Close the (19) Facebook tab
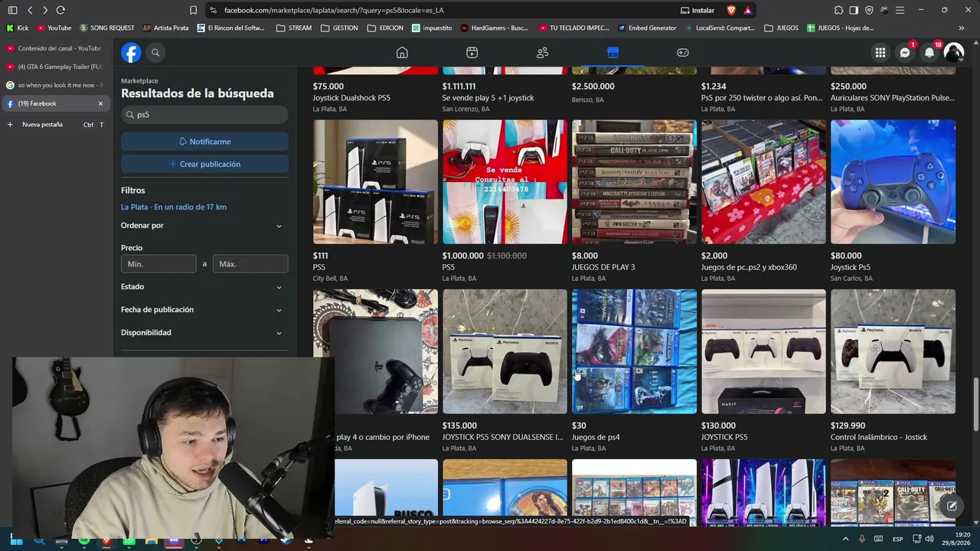980x551 pixels. tap(100, 103)
